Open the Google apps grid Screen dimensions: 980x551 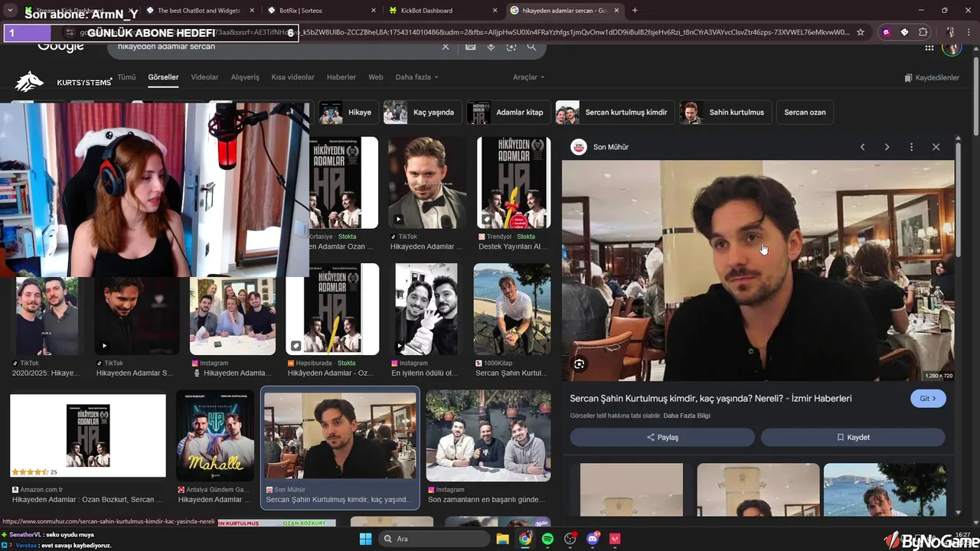coord(929,47)
